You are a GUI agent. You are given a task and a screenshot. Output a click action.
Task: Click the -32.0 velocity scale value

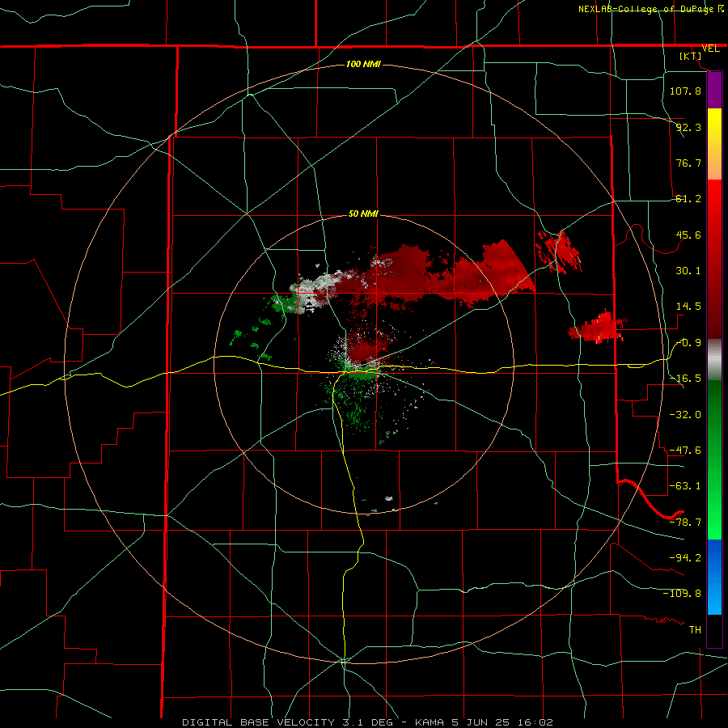(685, 415)
